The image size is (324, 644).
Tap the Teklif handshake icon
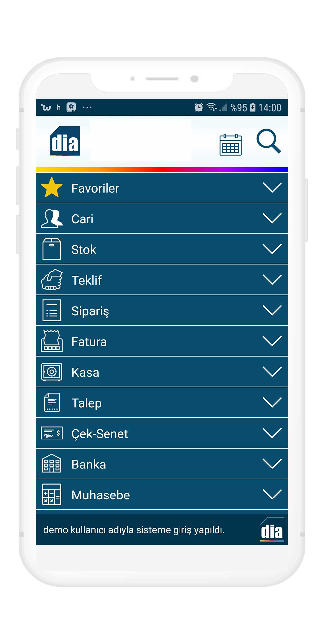click(x=52, y=280)
